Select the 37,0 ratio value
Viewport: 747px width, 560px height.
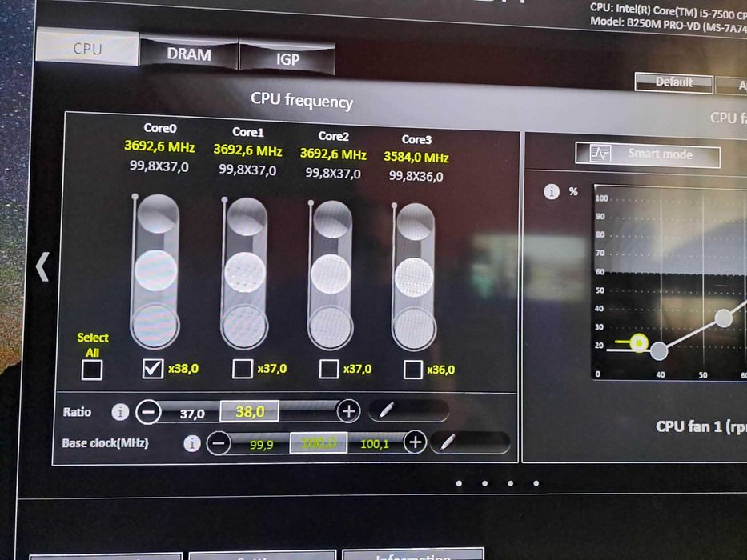pyautogui.click(x=192, y=414)
